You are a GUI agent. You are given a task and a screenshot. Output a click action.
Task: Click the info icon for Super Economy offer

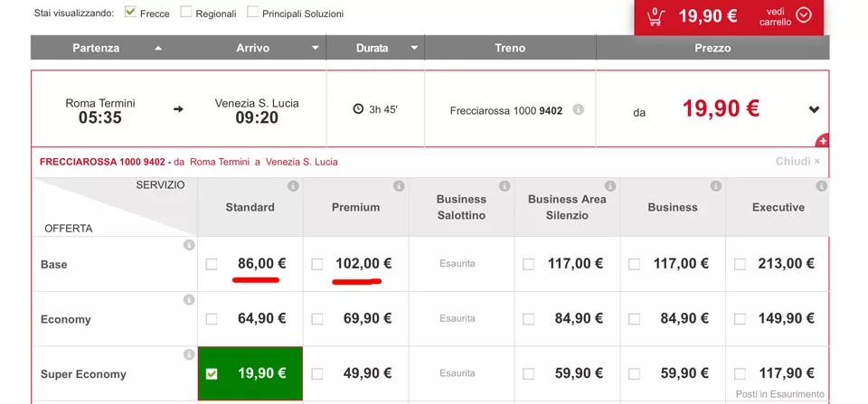(189, 354)
